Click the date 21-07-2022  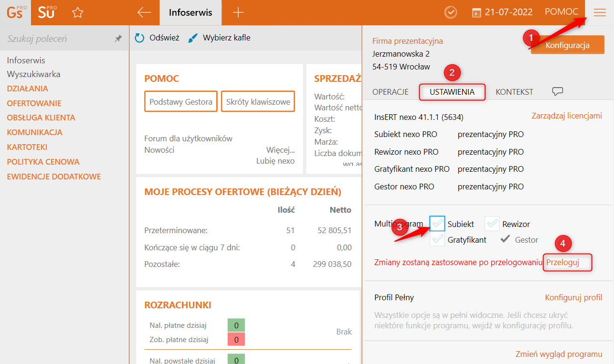[508, 12]
